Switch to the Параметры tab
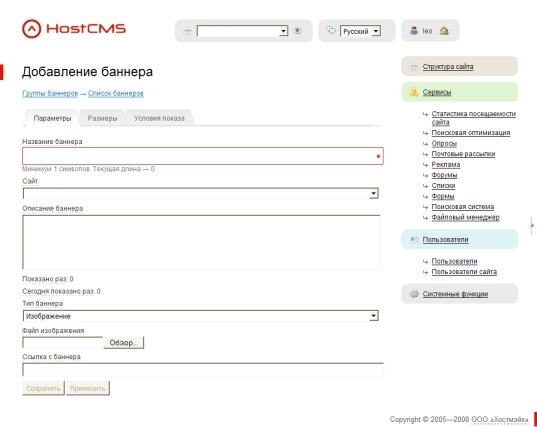The width and height of the screenshot is (537, 427). 52,118
